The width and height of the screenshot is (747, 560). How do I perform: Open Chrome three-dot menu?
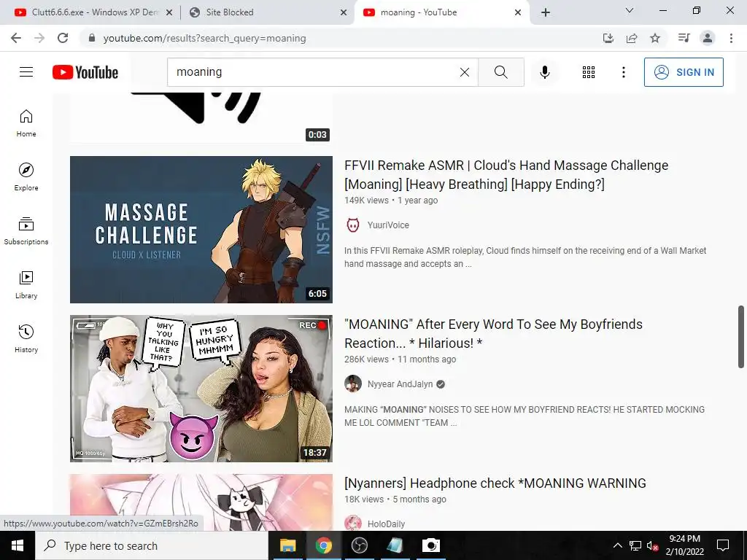click(731, 38)
